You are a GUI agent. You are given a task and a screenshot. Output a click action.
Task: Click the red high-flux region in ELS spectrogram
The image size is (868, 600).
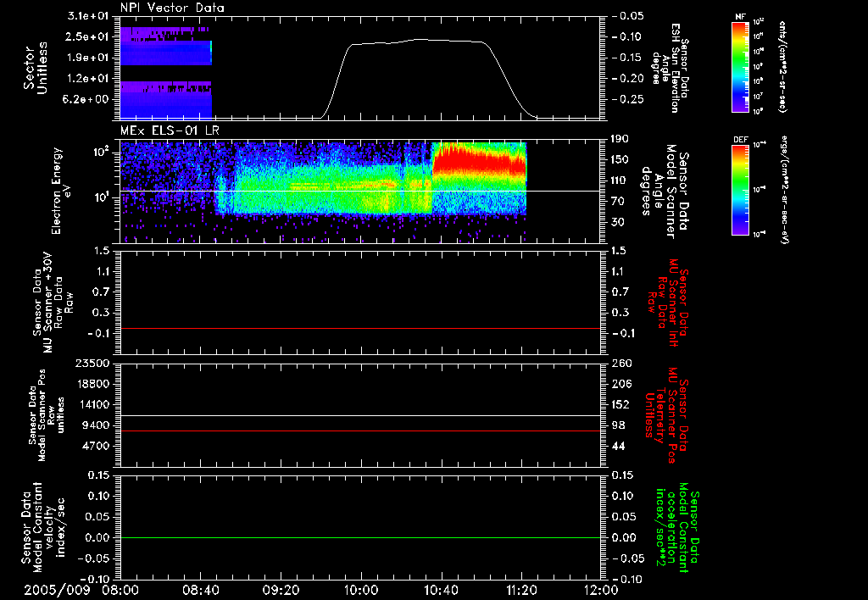(479, 160)
